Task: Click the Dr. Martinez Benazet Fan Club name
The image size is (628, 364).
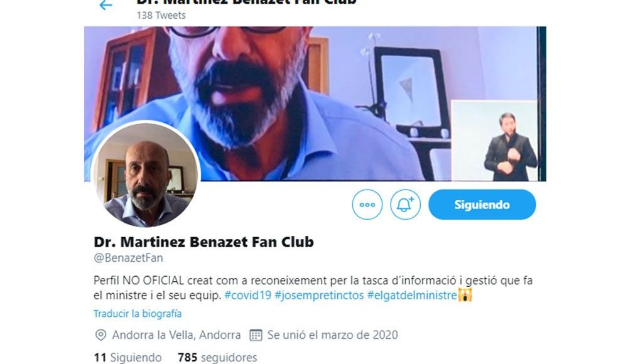Action: 203,242
